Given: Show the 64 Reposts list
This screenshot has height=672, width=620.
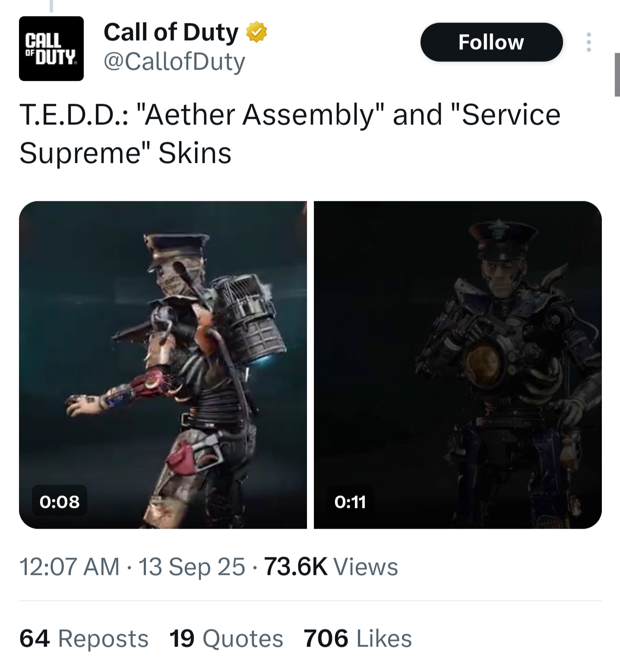Looking at the screenshot, I should pyautogui.click(x=84, y=638).
